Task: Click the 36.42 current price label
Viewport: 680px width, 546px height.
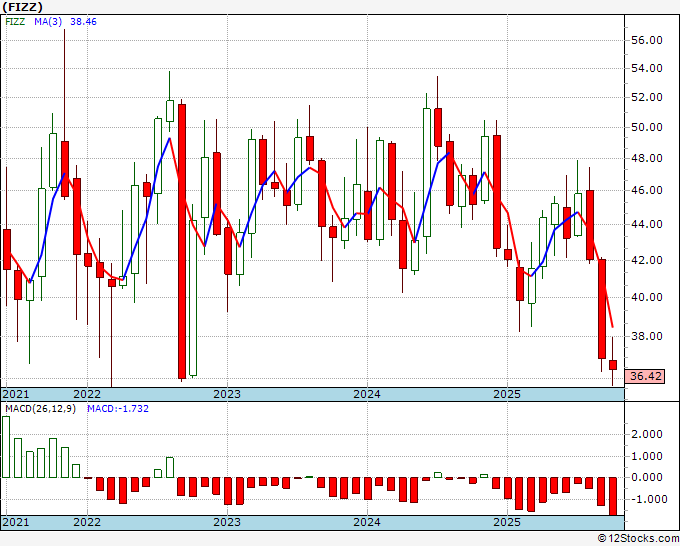Action: click(x=645, y=376)
